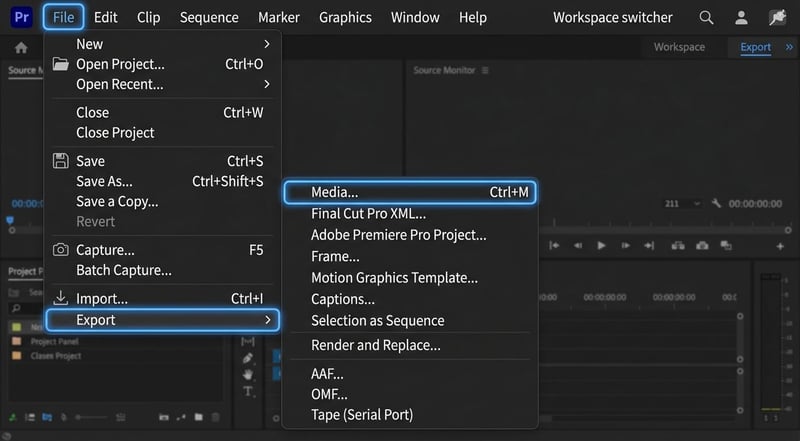
Task: Select Captions... export option
Action: click(x=410, y=300)
